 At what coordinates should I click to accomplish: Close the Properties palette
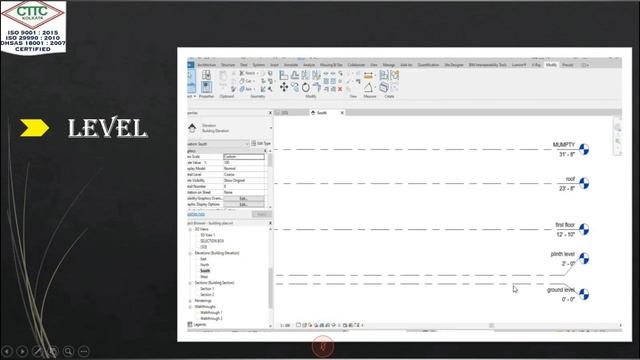coord(270,113)
